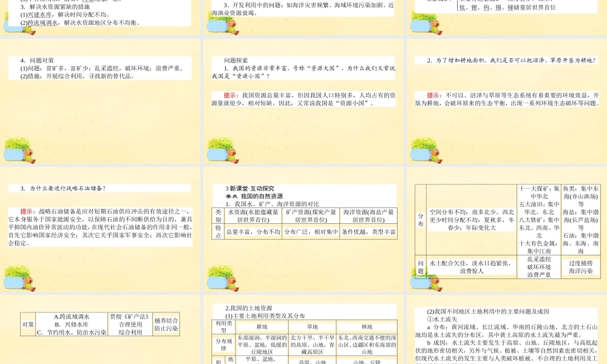Click the red 提示 label before 战略石油储备
Screen dimensions: 607x364
28,212
